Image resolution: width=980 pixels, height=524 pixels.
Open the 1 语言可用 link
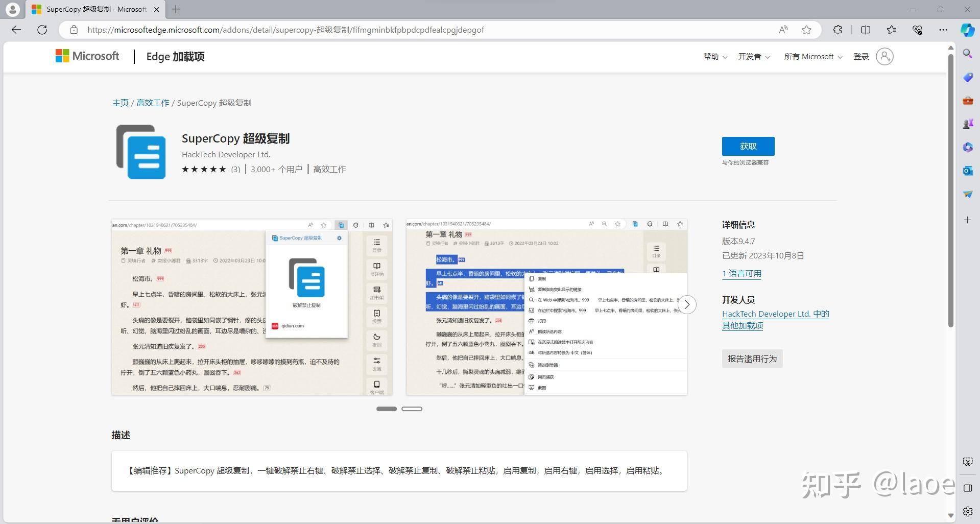(x=742, y=273)
